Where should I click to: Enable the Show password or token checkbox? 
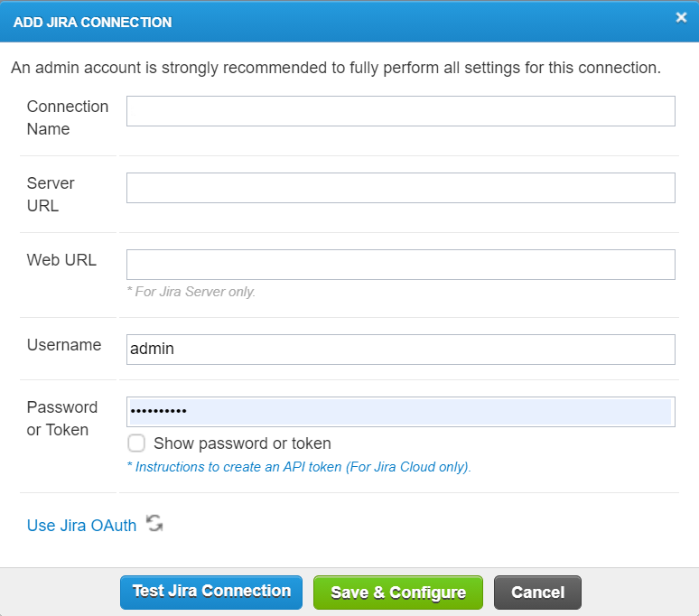click(136, 443)
